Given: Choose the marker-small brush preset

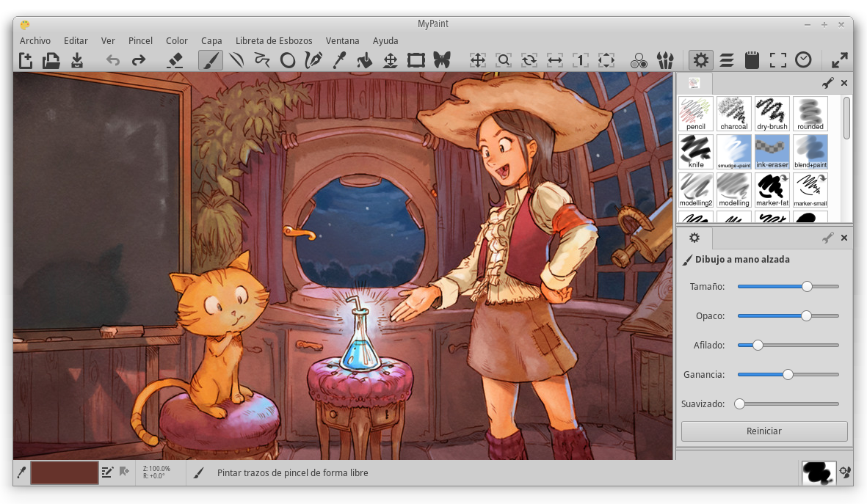Looking at the screenshot, I should (810, 190).
